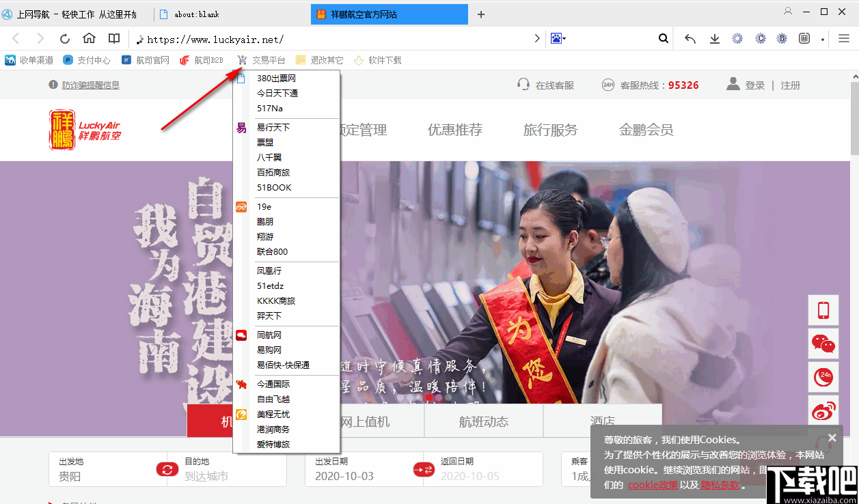
Task: Open the 支付中心 bookmark folder
Action: tap(86, 60)
